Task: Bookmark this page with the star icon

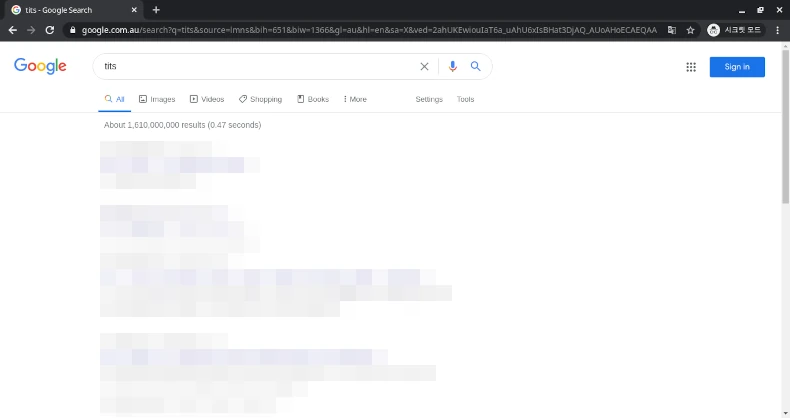Action: pyautogui.click(x=690, y=30)
